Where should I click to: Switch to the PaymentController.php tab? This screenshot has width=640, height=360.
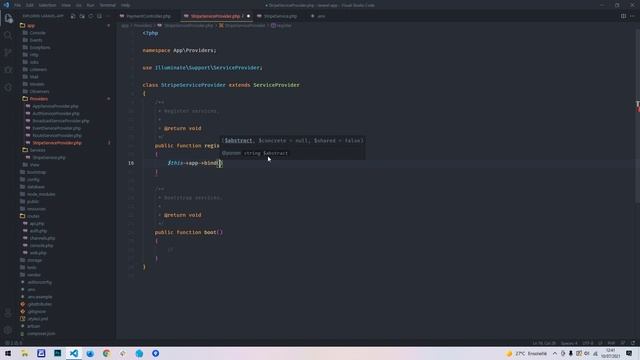pyautogui.click(x=149, y=16)
